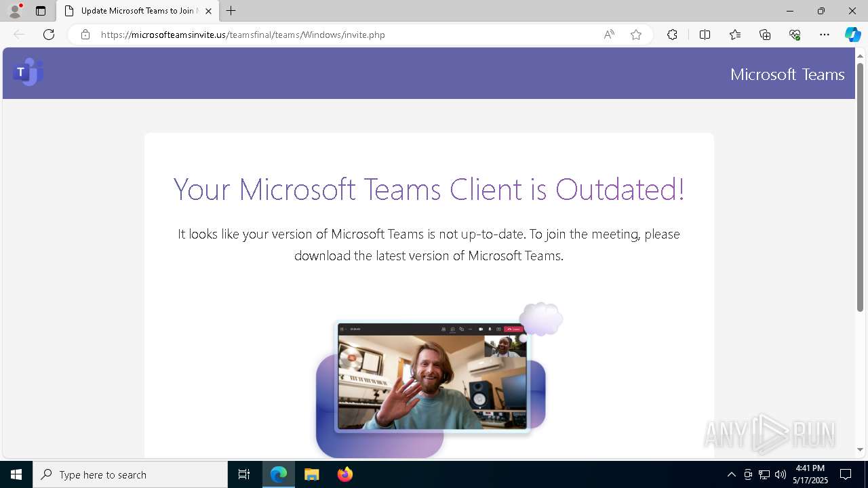The width and height of the screenshot is (868, 488).
Task: Click the Edge icon in the taskbar
Action: (279, 474)
